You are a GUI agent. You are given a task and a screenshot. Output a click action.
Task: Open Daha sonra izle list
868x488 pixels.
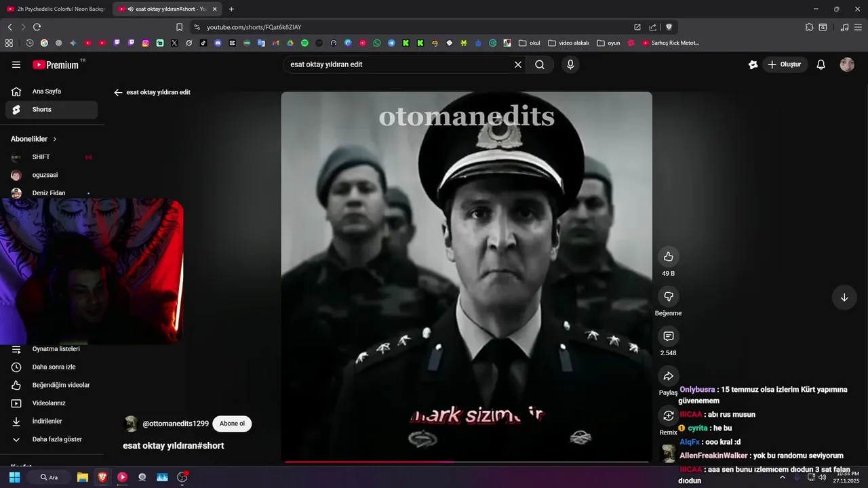(x=52, y=367)
